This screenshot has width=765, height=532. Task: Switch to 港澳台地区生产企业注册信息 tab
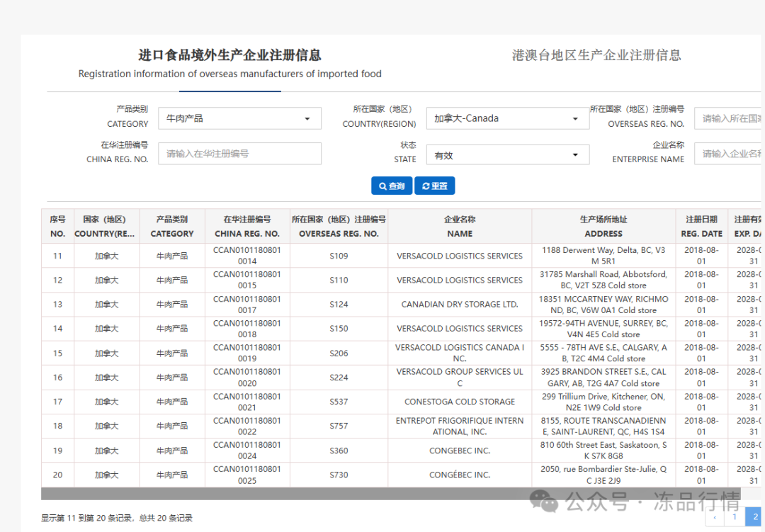click(x=596, y=55)
